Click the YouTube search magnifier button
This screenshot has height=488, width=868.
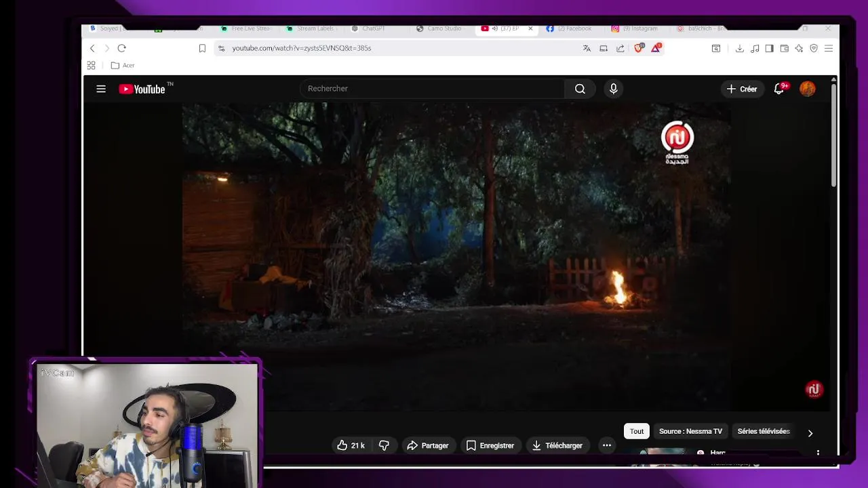coord(580,89)
